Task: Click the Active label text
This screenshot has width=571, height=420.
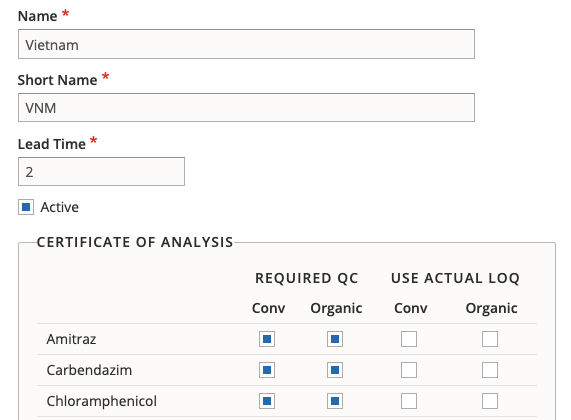Action: 59,207
